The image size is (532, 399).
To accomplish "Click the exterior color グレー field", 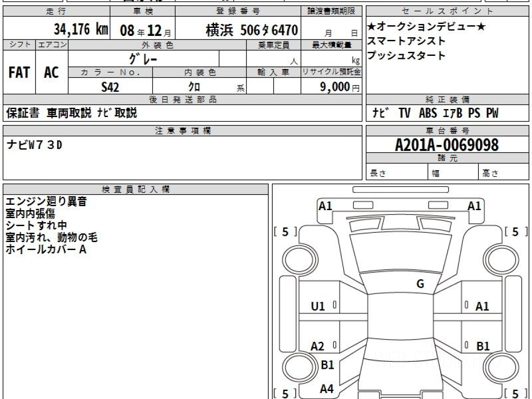I will [x=143, y=59].
